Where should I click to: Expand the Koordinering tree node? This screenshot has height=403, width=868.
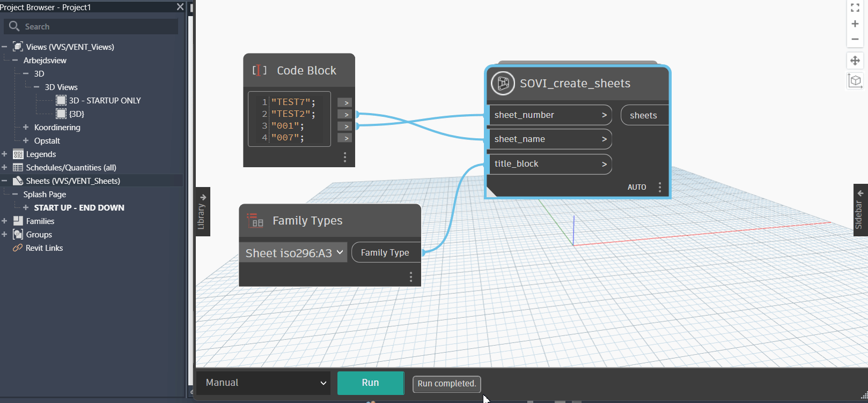pos(26,127)
